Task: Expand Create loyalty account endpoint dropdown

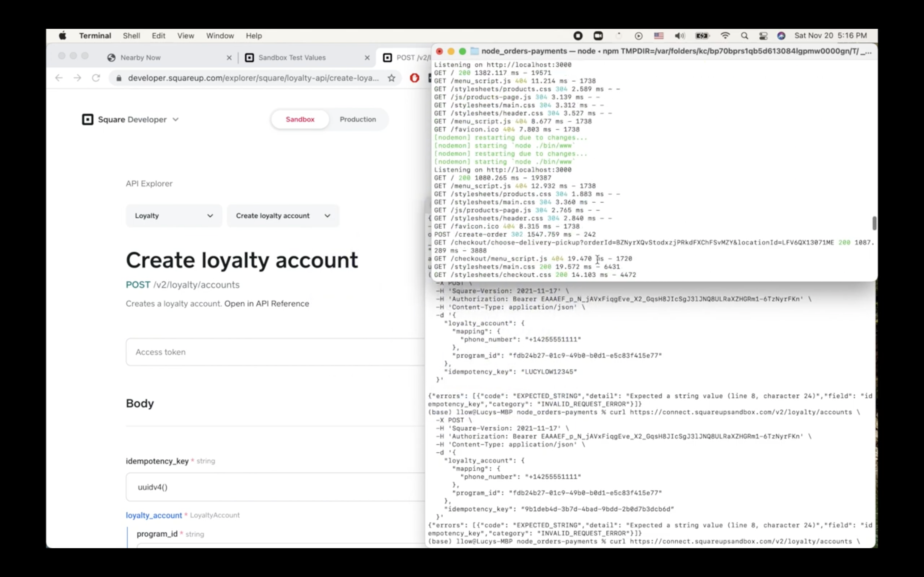Action: [x=283, y=216]
